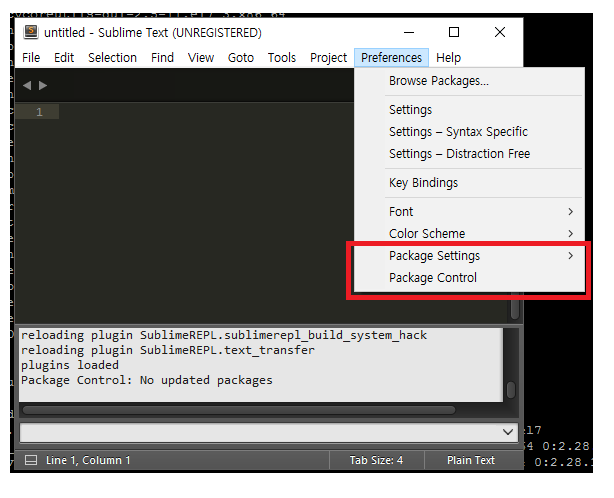
Task: Go to next tab with right arrow
Action: pos(43,85)
